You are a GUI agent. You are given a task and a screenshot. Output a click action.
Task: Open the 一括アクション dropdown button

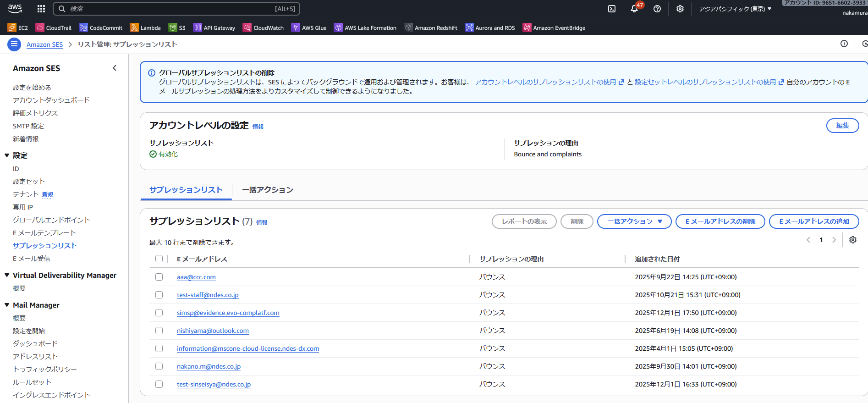tap(634, 221)
